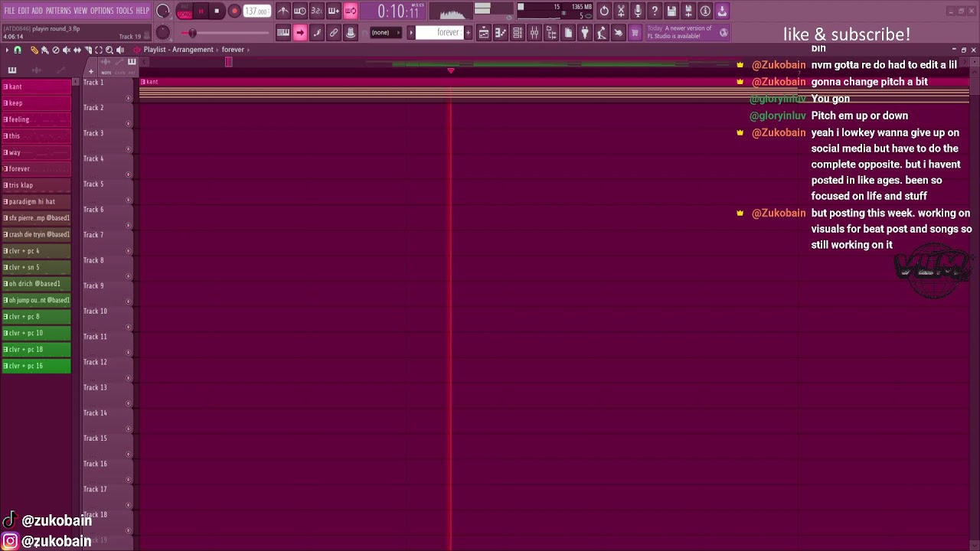980x551 pixels.
Task: Adjust the main volume knob
Action: (x=163, y=11)
